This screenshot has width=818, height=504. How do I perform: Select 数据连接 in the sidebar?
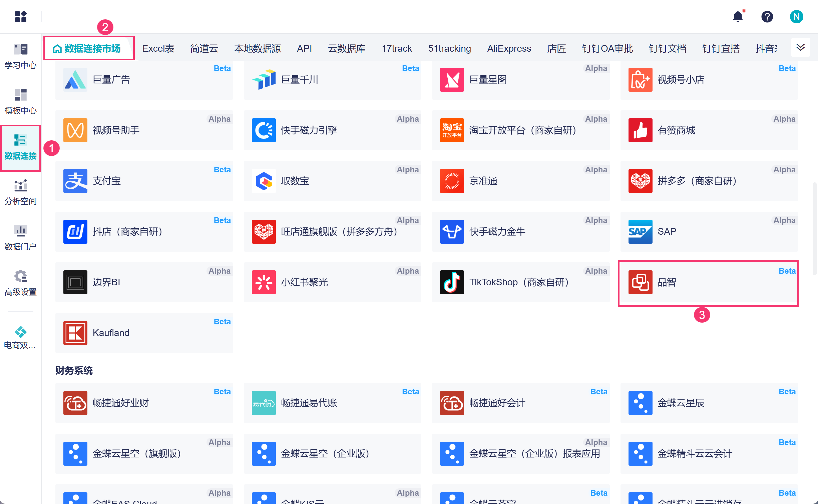pyautogui.click(x=21, y=147)
